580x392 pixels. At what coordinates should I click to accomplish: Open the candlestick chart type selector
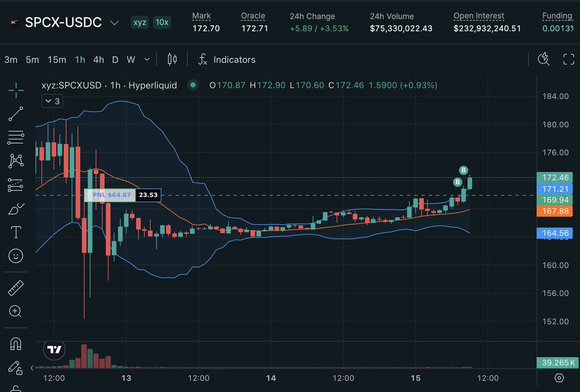(x=172, y=59)
